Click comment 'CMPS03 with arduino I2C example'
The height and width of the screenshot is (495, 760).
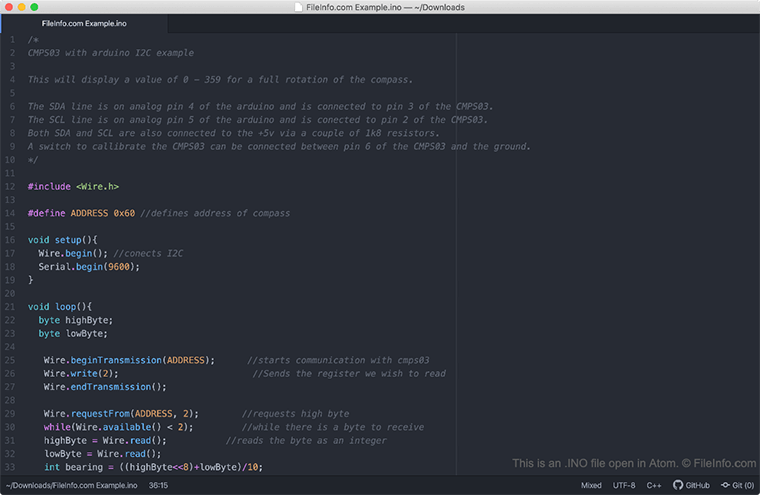tap(111, 53)
